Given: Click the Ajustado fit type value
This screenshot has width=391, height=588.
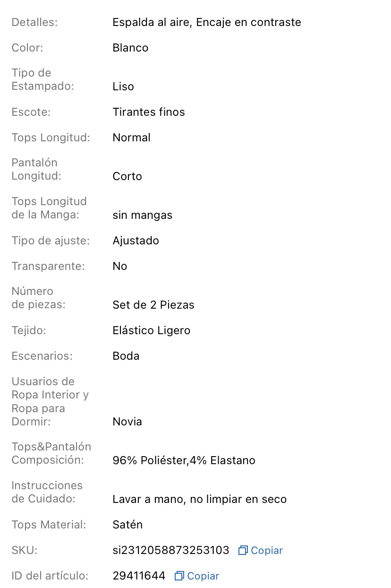Looking at the screenshot, I should (136, 241).
